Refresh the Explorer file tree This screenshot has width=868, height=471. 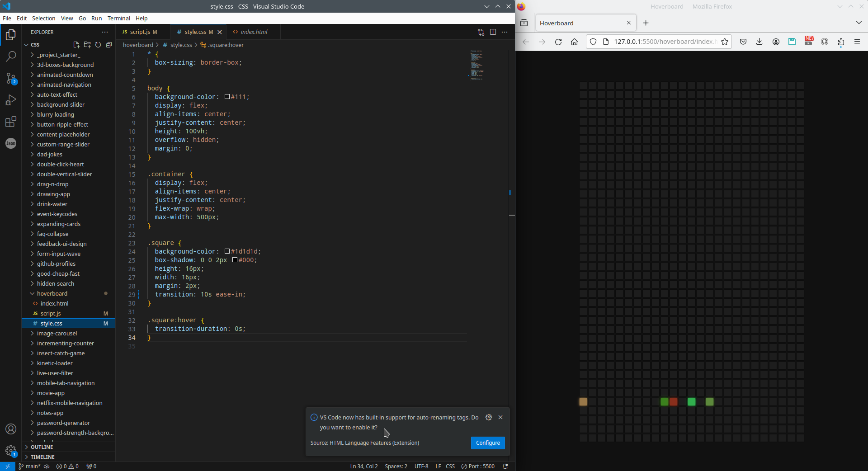click(98, 45)
